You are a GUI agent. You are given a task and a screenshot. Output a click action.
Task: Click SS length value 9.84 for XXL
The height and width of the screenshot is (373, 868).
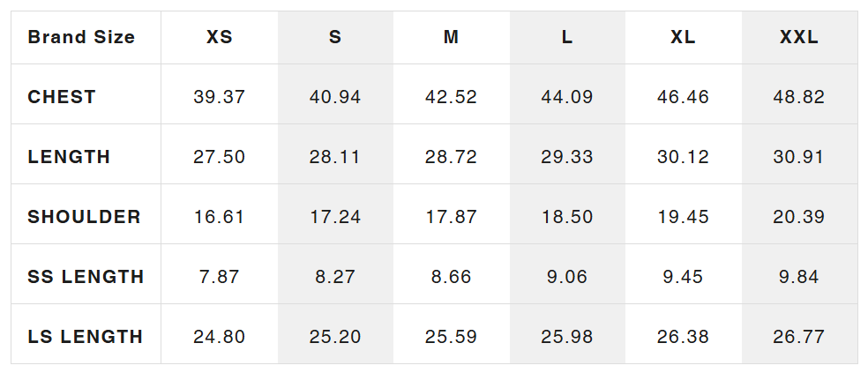tap(799, 276)
